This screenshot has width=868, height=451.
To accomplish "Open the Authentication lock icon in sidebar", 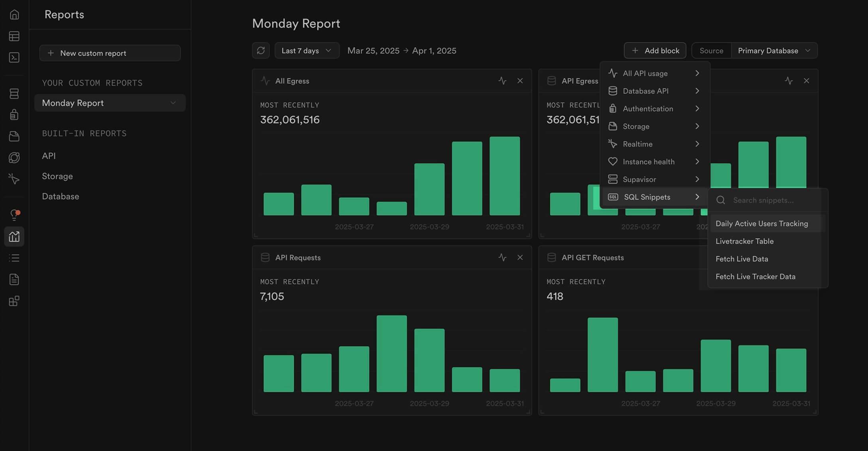I will point(14,115).
